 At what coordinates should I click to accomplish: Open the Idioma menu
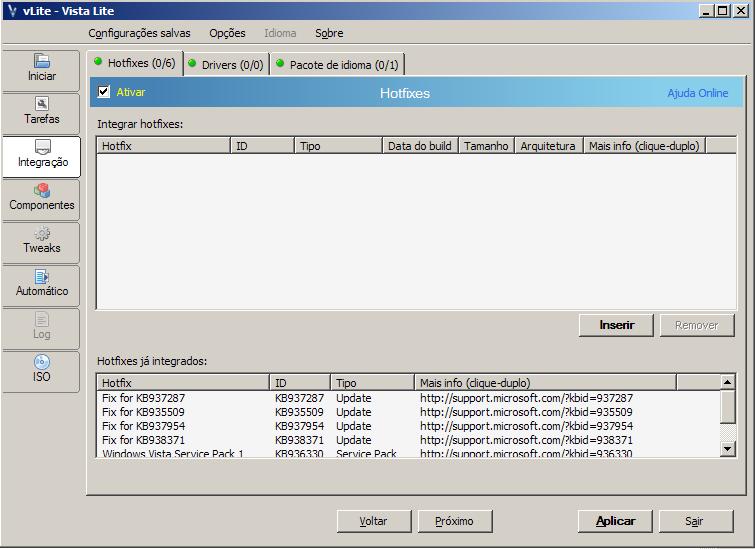[x=280, y=33]
